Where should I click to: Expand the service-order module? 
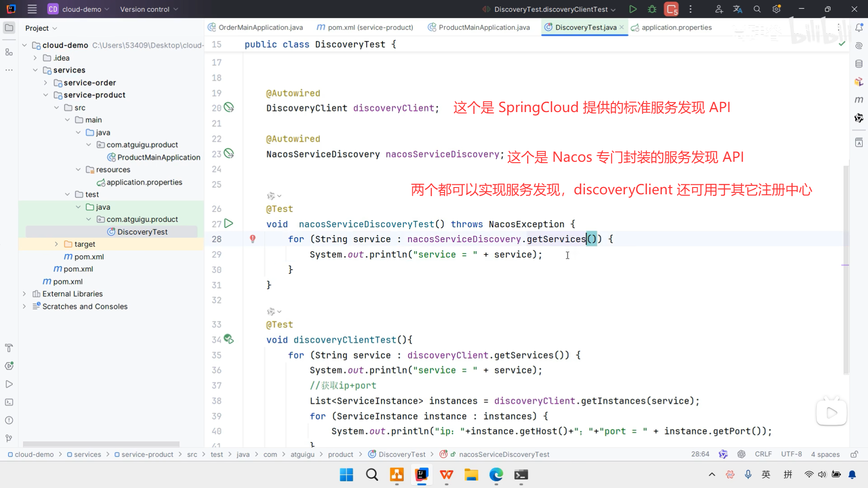pyautogui.click(x=46, y=83)
